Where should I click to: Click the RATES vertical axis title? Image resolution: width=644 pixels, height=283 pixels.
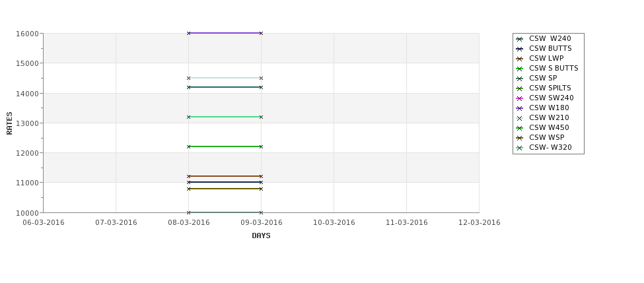(x=9, y=123)
